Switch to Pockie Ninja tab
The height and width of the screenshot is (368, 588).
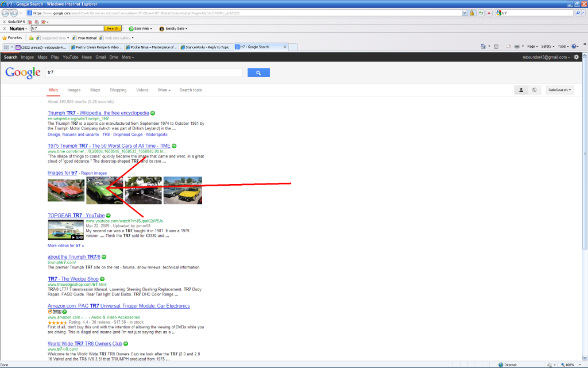click(x=152, y=47)
